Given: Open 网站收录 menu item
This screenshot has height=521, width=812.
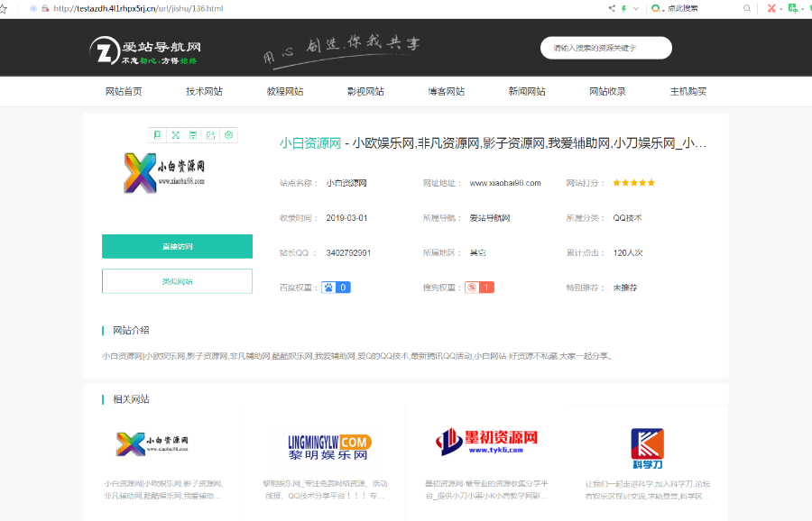Looking at the screenshot, I should 607,92.
